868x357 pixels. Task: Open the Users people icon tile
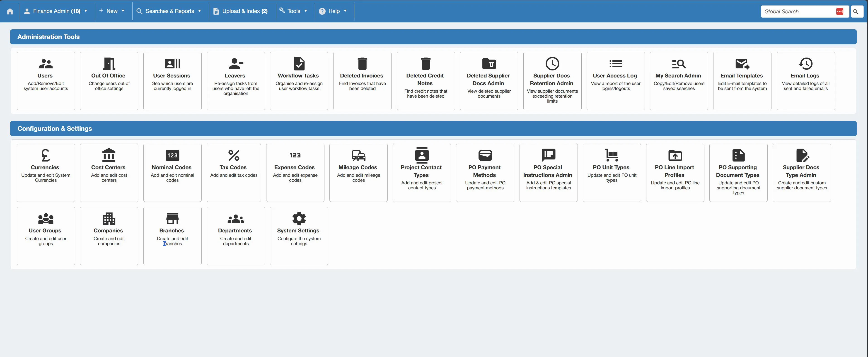(46, 63)
